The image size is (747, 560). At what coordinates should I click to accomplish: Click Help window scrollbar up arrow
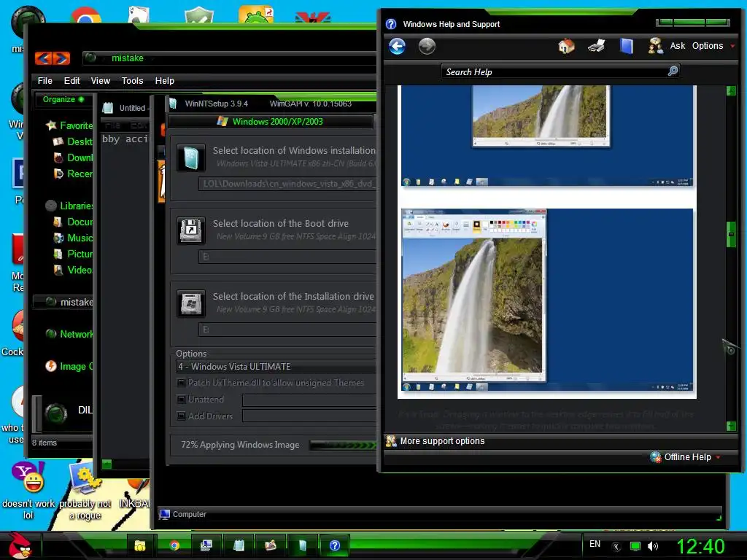[x=731, y=90]
